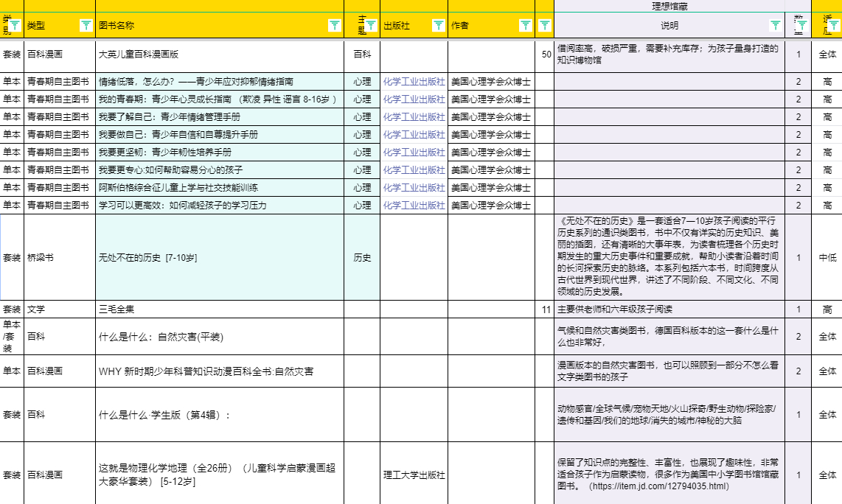Select 理工大学出版社 publisher cell
This screenshot has width=842, height=504.
414,475
